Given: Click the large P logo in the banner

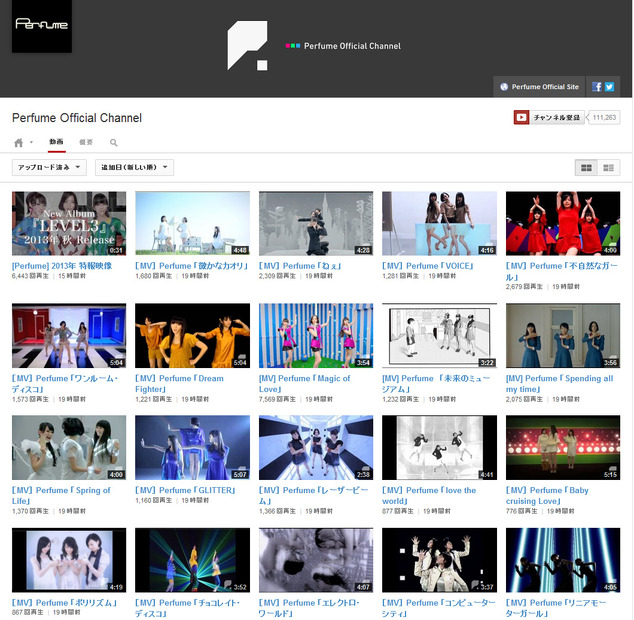Looking at the screenshot, I should tap(247, 45).
